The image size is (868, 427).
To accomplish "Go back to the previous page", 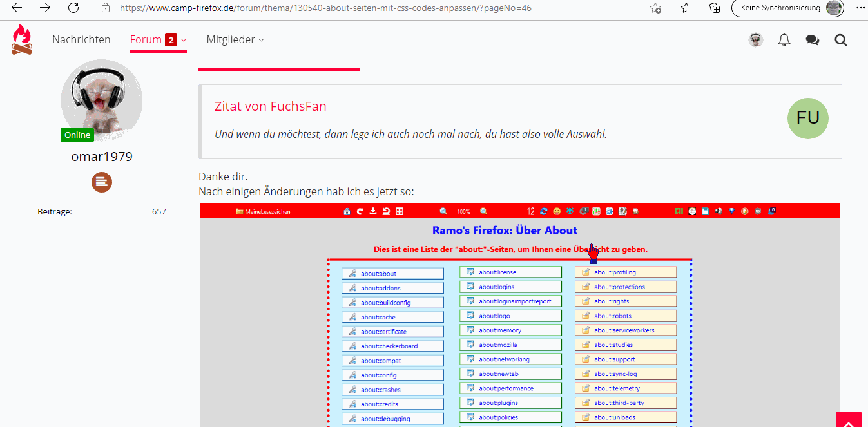I will click(x=17, y=8).
